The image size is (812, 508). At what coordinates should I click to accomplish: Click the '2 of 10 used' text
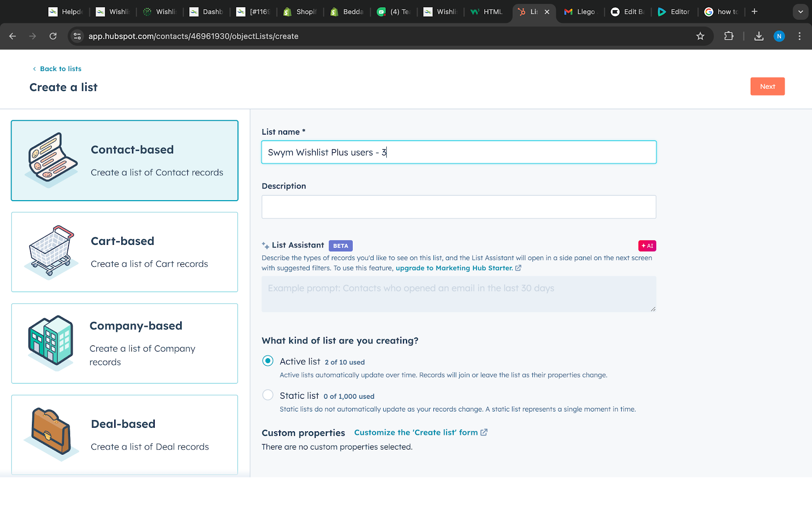click(x=345, y=362)
